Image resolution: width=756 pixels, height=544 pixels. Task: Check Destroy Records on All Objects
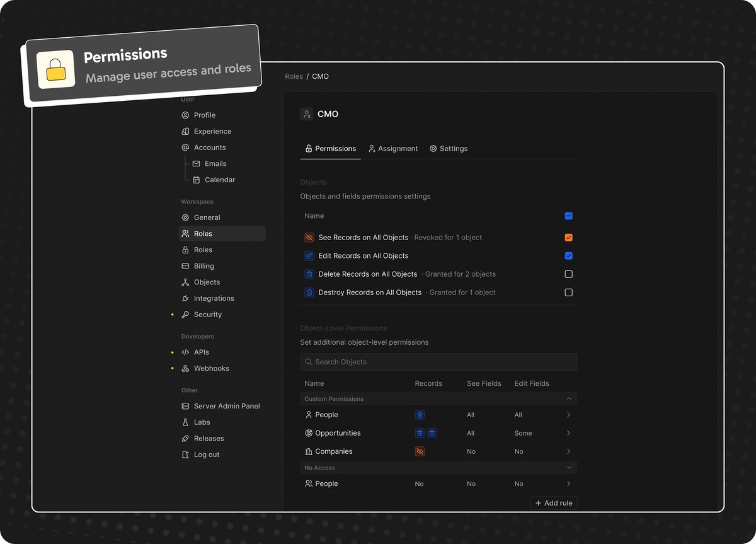pyautogui.click(x=569, y=292)
